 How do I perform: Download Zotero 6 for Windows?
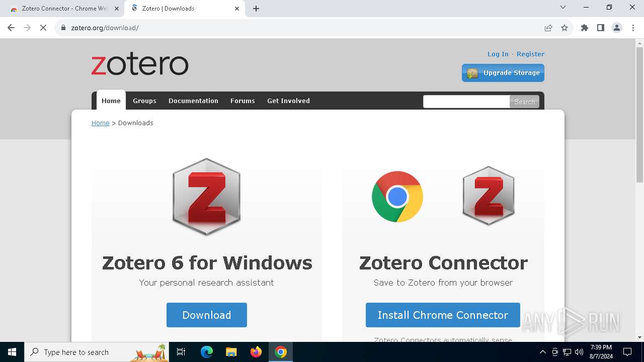[x=207, y=315]
